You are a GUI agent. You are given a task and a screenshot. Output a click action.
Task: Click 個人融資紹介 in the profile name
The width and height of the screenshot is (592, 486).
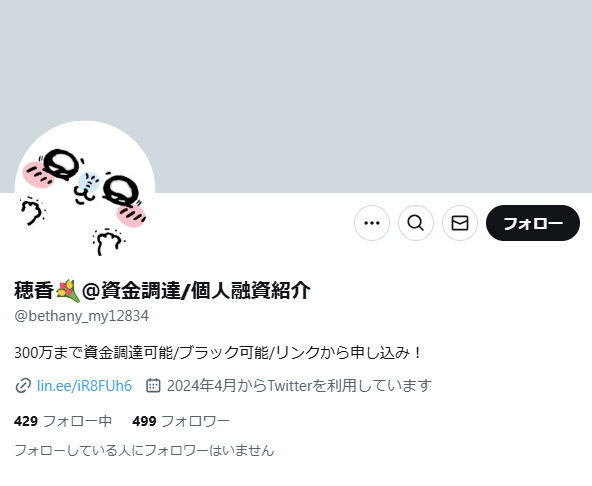click(x=251, y=291)
